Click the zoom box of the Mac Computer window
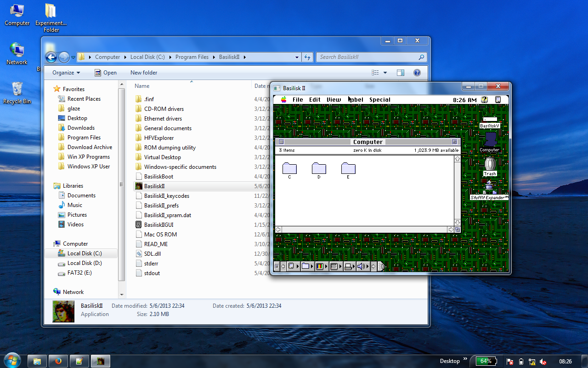This screenshot has height=368, width=588. [x=454, y=142]
